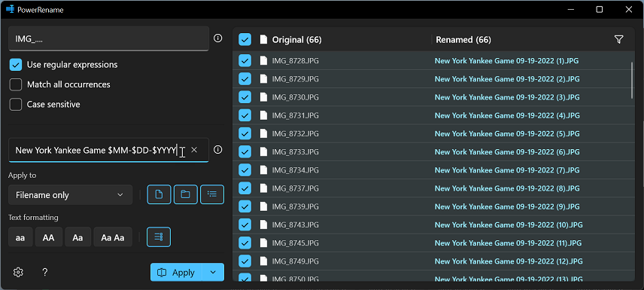Clear replace text with the X icon
Image resolution: width=644 pixels, height=290 pixels.
pos(194,150)
